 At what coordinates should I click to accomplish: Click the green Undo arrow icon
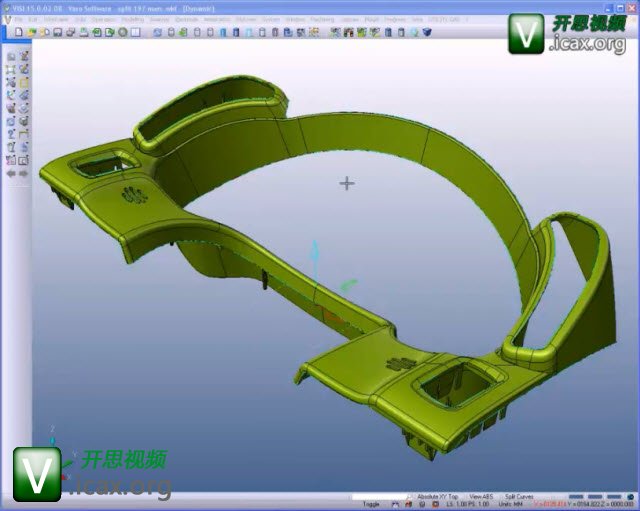96,32
